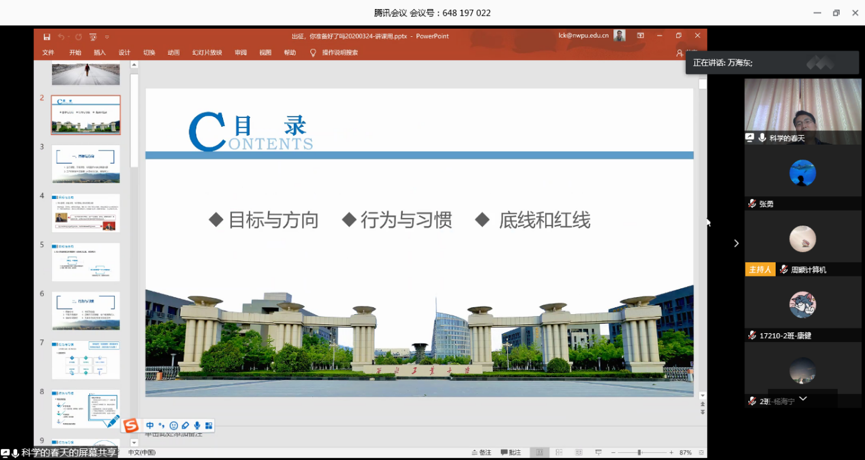The width and height of the screenshot is (865, 460).
Task: Click the Sogou voice input microphone icon
Action: coord(197,426)
